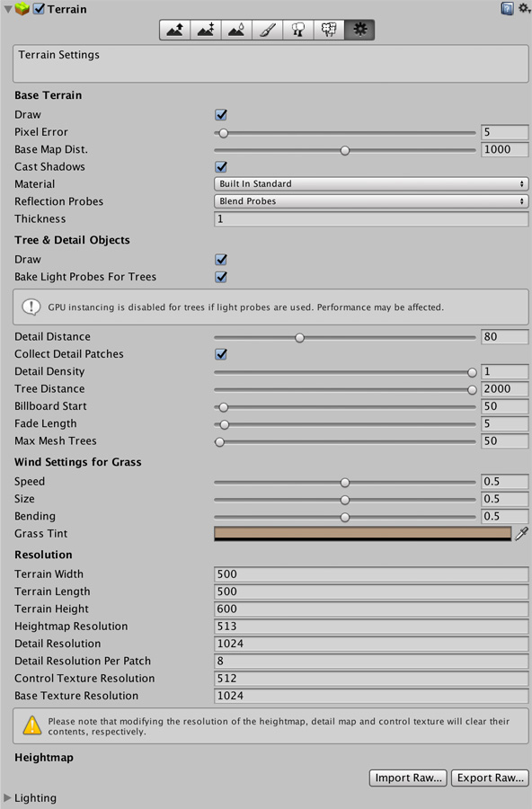Select the Raise/Lower Terrain tool icon
Image resolution: width=532 pixels, height=809 pixels.
[175, 30]
